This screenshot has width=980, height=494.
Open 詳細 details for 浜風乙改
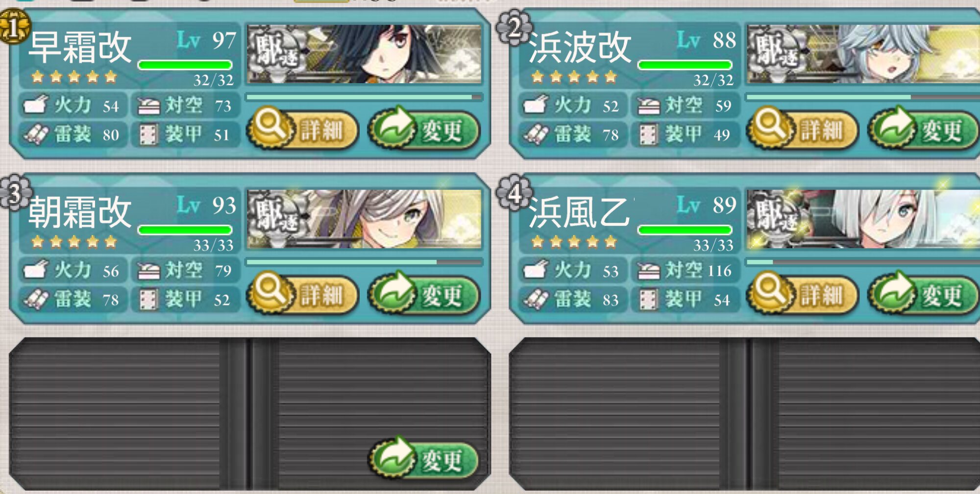tap(803, 295)
